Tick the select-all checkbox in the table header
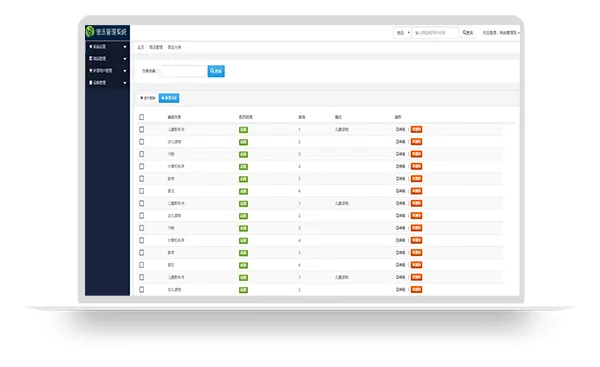Image resolution: width=600 pixels, height=367 pixels. 142,117
